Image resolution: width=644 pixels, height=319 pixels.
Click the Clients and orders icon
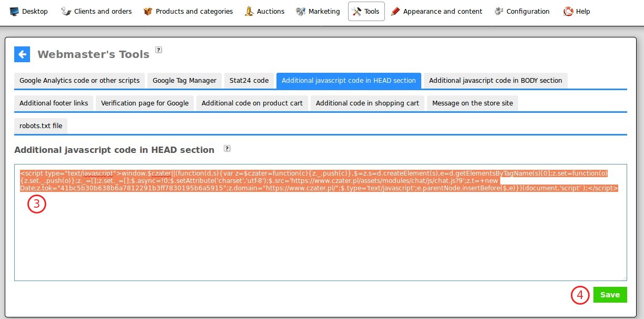click(x=66, y=11)
